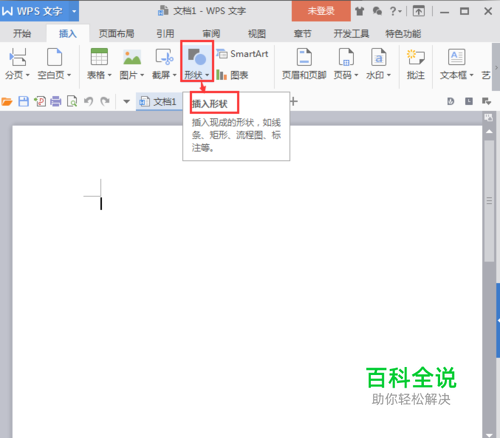The width and height of the screenshot is (500, 438).
Task: Add a new document tab with plus
Action: 293,101
